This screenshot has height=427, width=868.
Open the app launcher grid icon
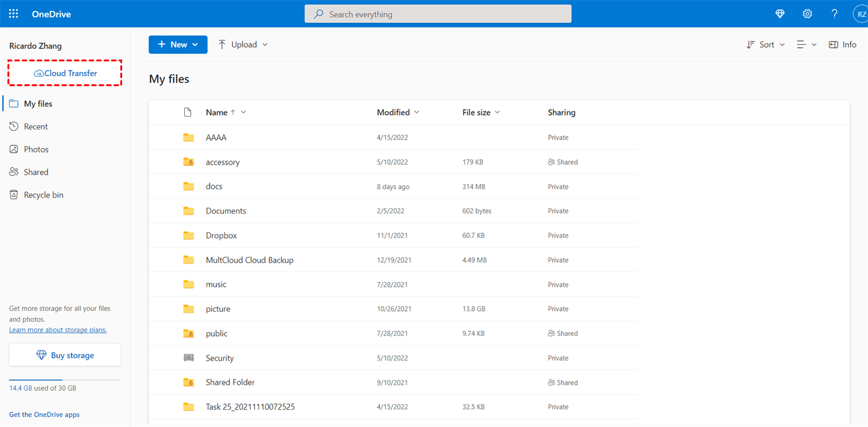[x=13, y=13]
